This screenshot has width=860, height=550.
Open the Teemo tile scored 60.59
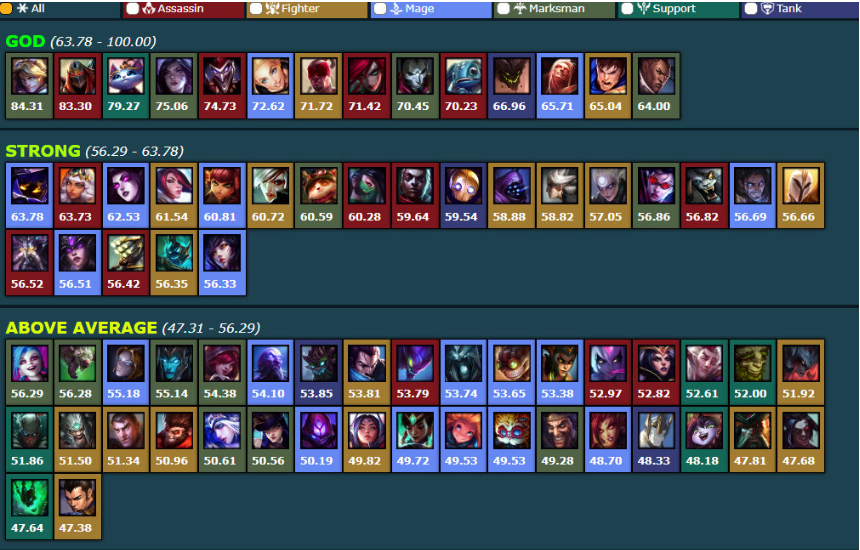click(x=318, y=195)
